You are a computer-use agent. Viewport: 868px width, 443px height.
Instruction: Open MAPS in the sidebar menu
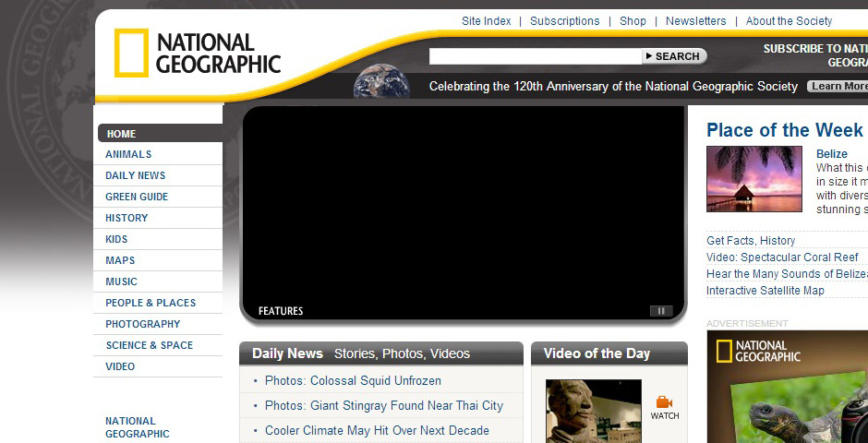tap(120, 260)
